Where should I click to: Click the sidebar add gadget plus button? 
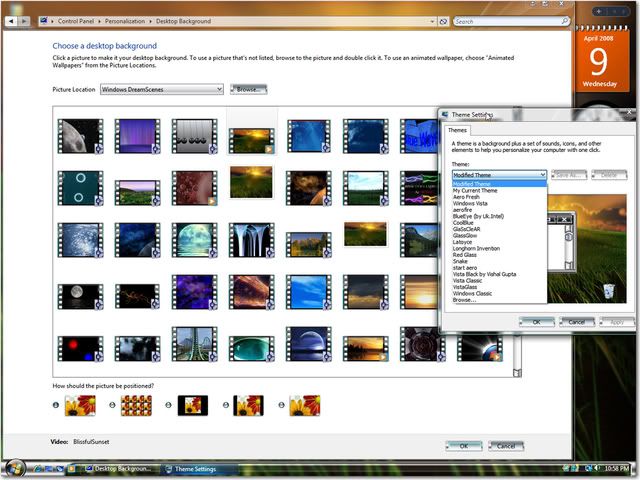click(599, 12)
